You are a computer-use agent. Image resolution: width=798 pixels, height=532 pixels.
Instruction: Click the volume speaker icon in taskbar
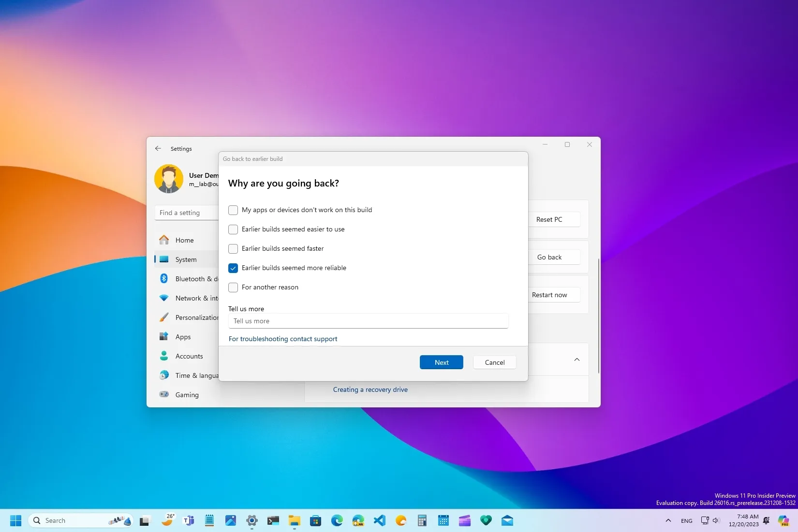coord(716,520)
